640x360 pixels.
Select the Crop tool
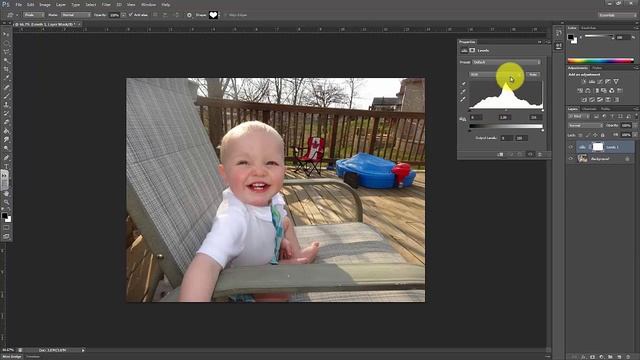coord(6,69)
